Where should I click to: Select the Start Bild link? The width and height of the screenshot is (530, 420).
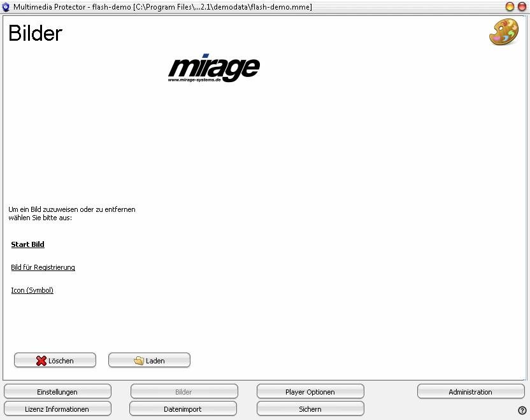[27, 244]
